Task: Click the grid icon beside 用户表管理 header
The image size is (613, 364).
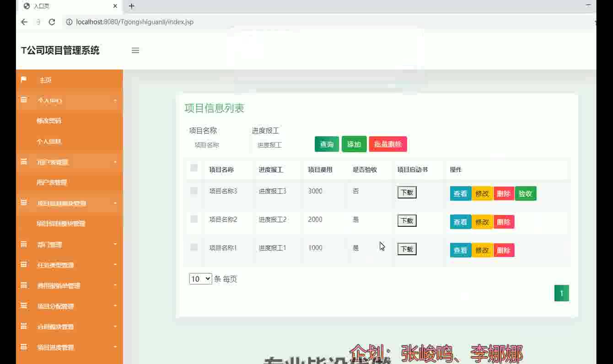Action: (x=24, y=162)
